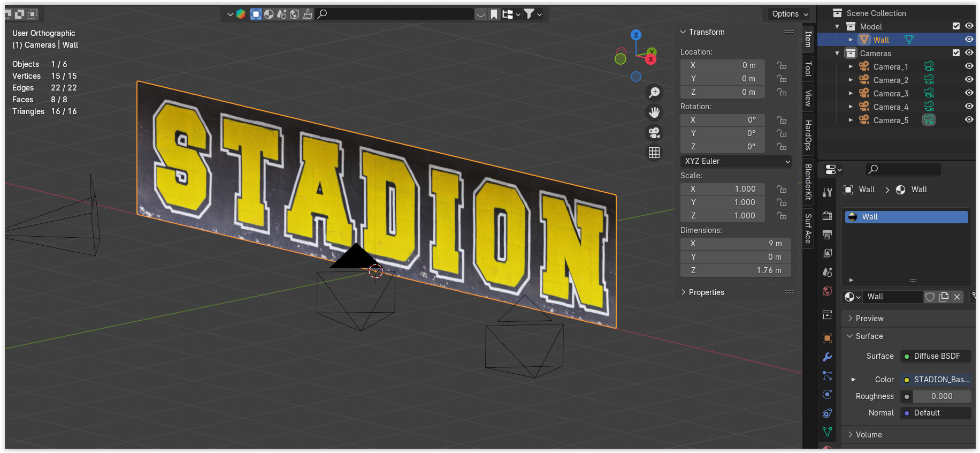980x453 pixels.
Task: Switch to the View sidebar tab
Action: tap(808, 98)
